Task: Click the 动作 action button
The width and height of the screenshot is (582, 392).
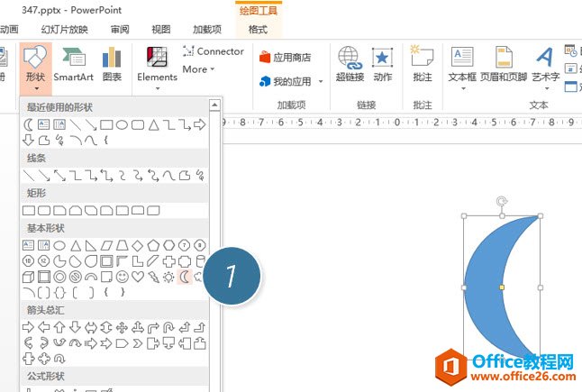Action: (382, 64)
